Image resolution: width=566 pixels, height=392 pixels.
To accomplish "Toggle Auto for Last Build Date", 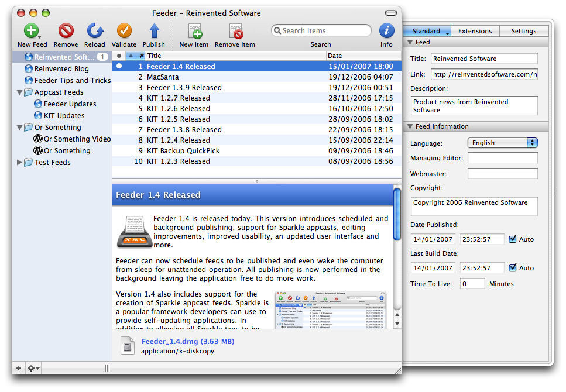I will click(x=513, y=267).
